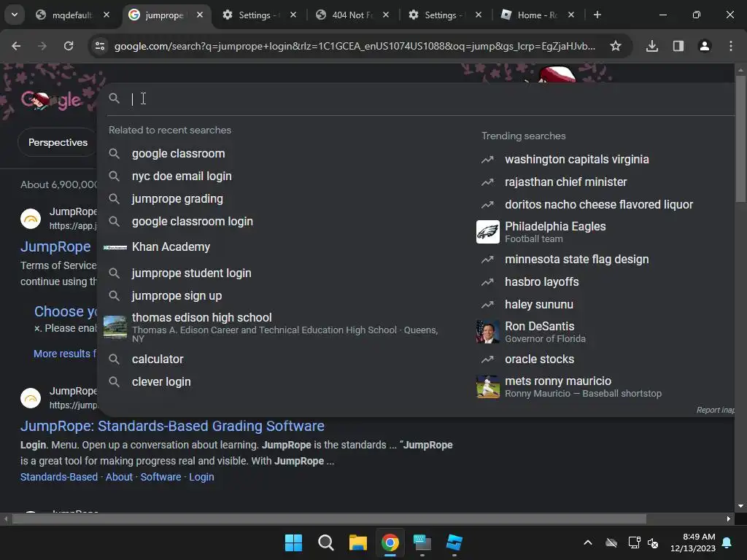
Task: Click the Thomas Edison school thumbnail
Action: 115,327
